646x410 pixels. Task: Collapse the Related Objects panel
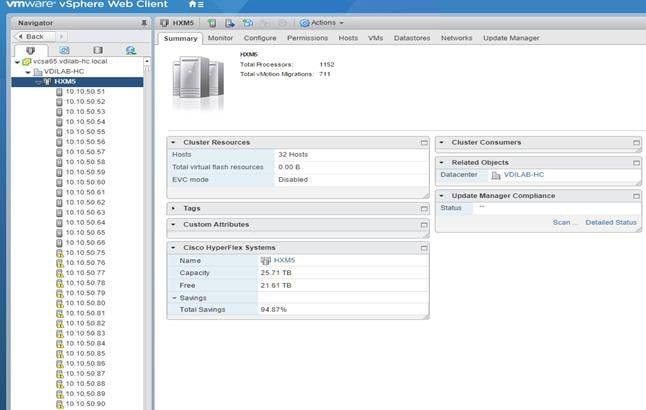point(442,163)
